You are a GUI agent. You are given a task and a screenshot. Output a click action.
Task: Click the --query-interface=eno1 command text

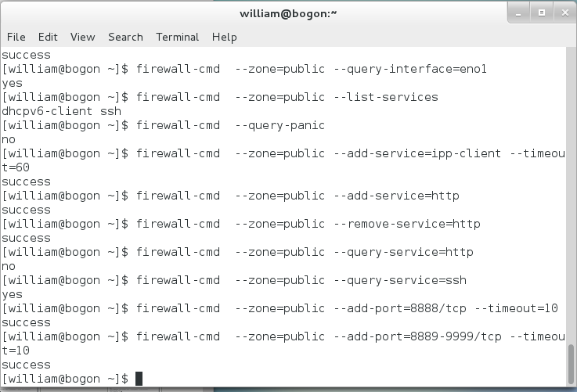click(410, 69)
